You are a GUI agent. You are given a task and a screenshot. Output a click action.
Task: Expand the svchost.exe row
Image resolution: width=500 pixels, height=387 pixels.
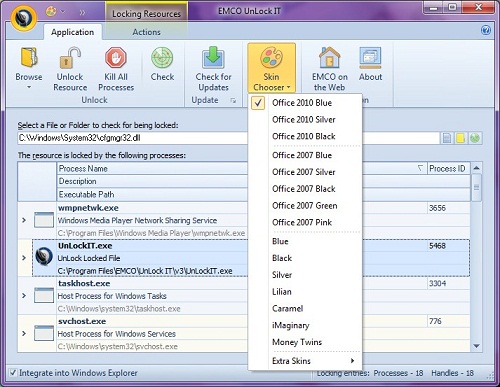(x=24, y=333)
